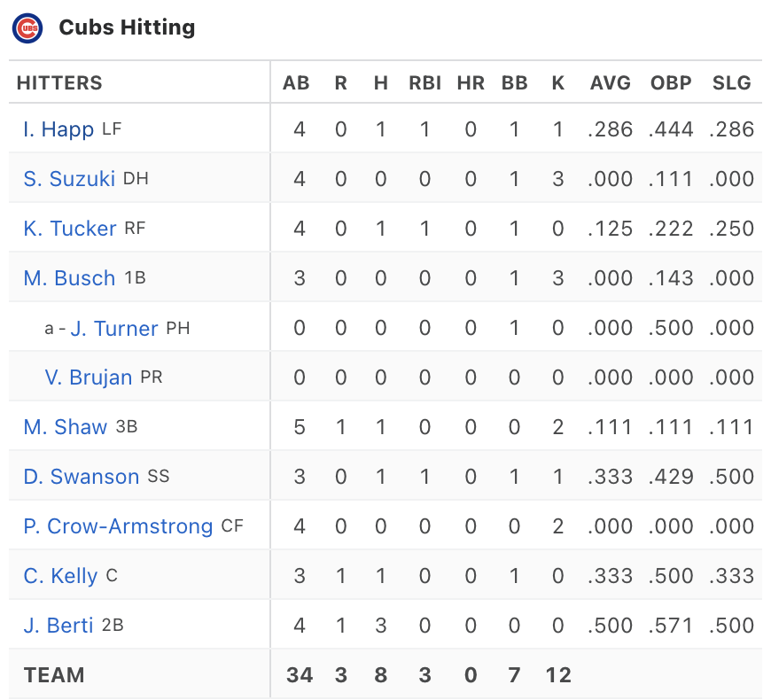Open C. Kelly player profile

(x=60, y=576)
